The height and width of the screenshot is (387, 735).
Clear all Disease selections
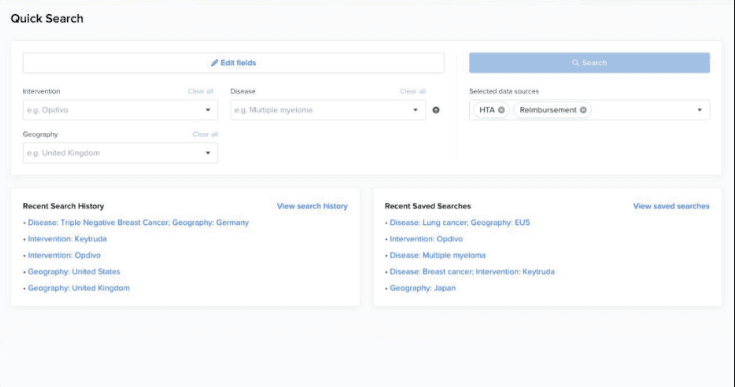(x=412, y=91)
